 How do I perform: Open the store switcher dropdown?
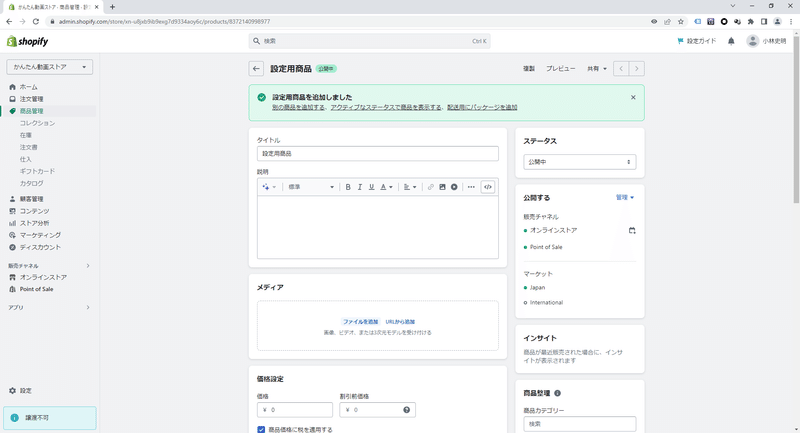point(49,67)
